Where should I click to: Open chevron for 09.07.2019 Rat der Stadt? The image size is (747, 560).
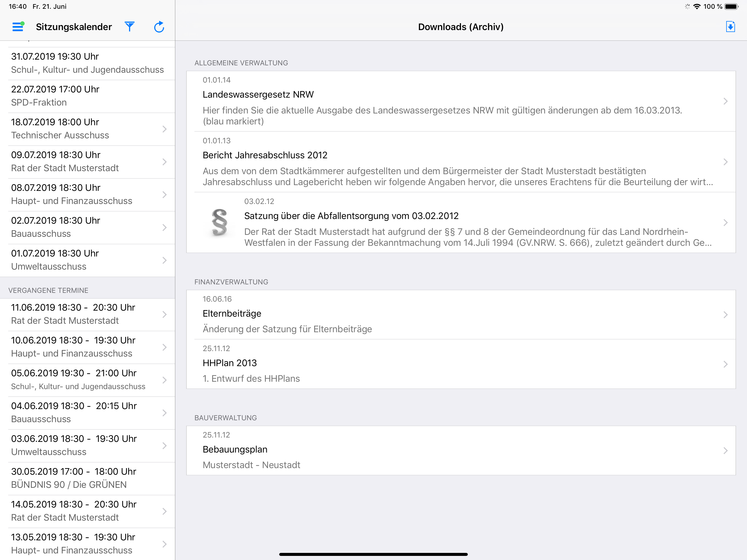coord(164,162)
